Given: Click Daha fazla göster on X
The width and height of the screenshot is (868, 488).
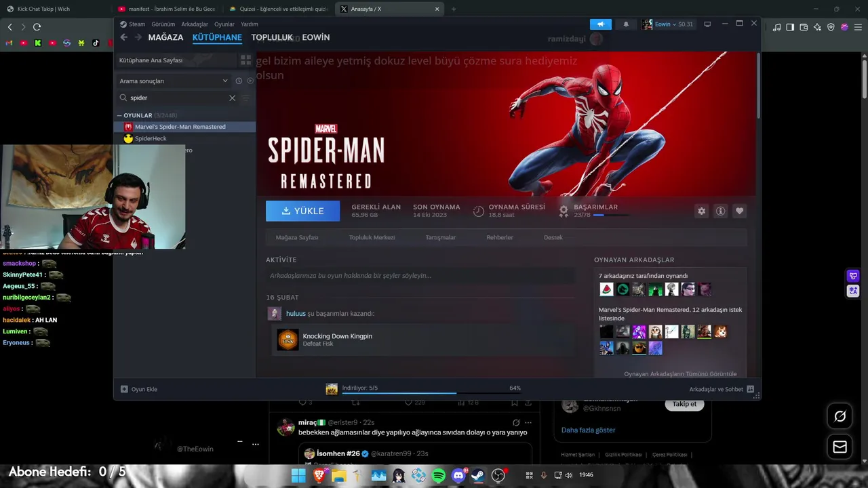Looking at the screenshot, I should 588,430.
